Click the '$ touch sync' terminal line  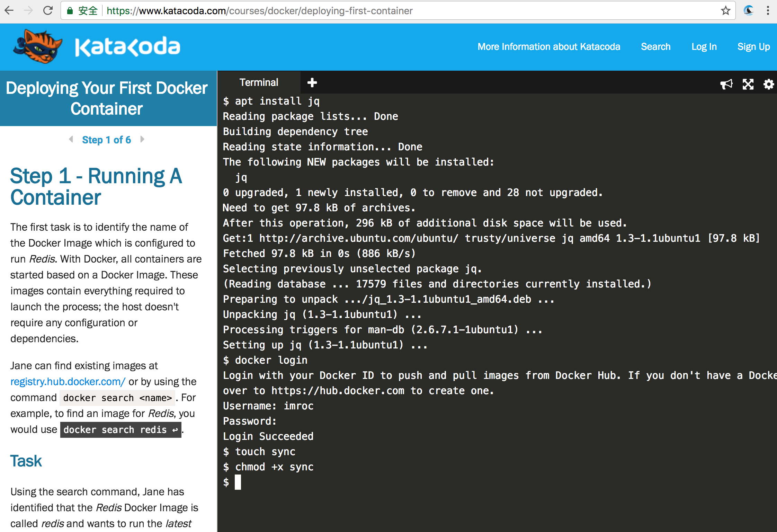[x=259, y=452]
